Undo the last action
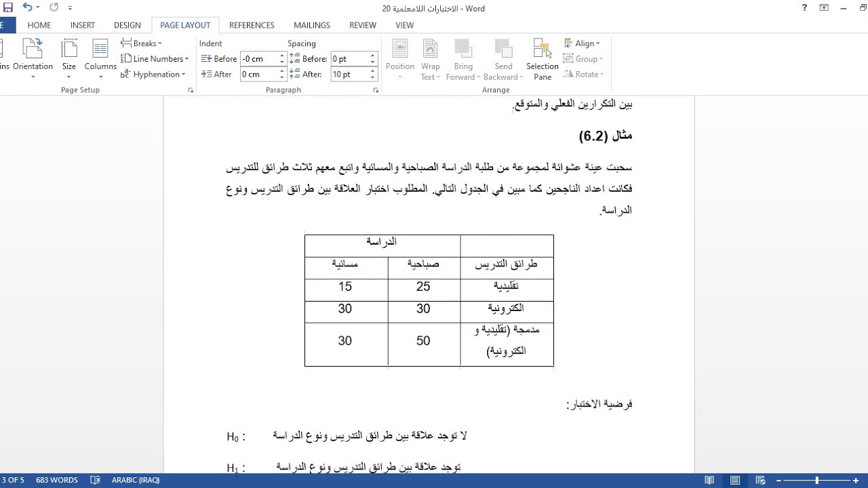The image size is (868, 488). 27,8
